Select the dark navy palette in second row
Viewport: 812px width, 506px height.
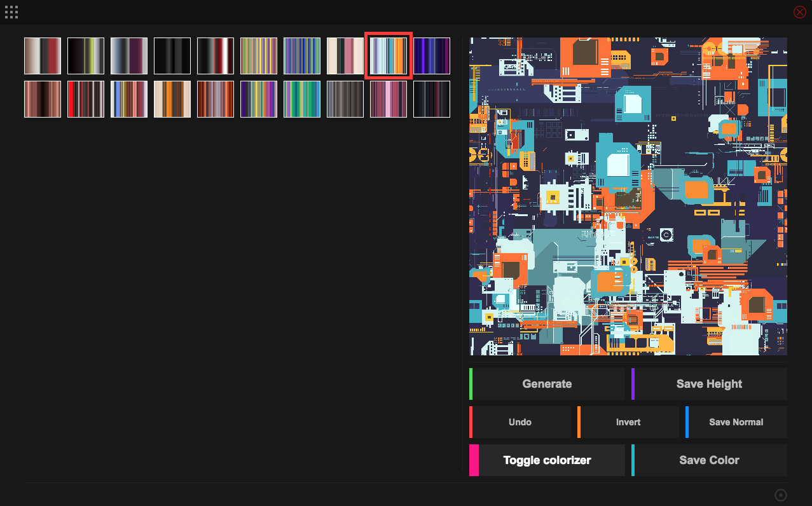click(x=432, y=99)
